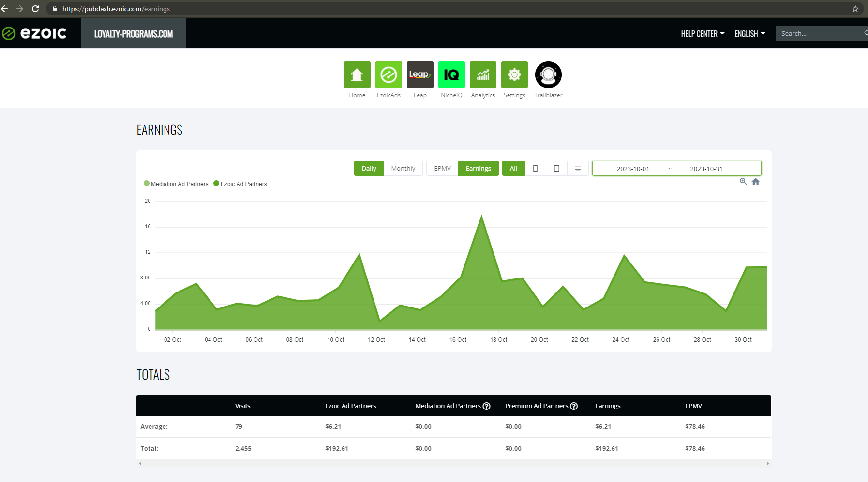Click the EPMV column header in totals
Image resolution: width=868 pixels, height=482 pixels.
click(693, 406)
